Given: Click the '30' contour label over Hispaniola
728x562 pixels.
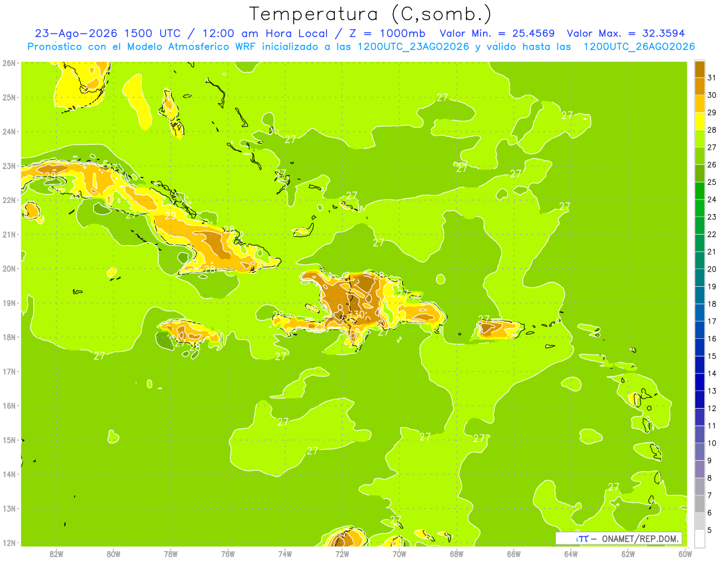Looking at the screenshot, I should (x=359, y=315).
